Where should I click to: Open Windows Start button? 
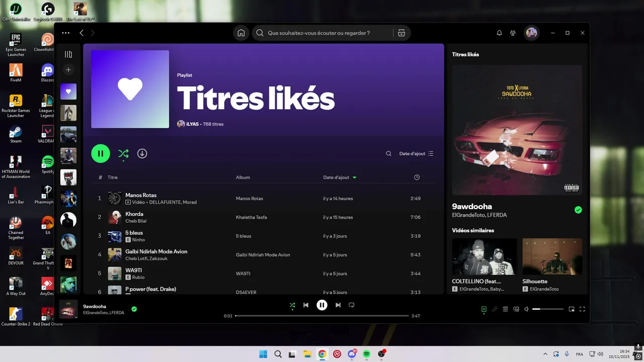pyautogui.click(x=263, y=354)
